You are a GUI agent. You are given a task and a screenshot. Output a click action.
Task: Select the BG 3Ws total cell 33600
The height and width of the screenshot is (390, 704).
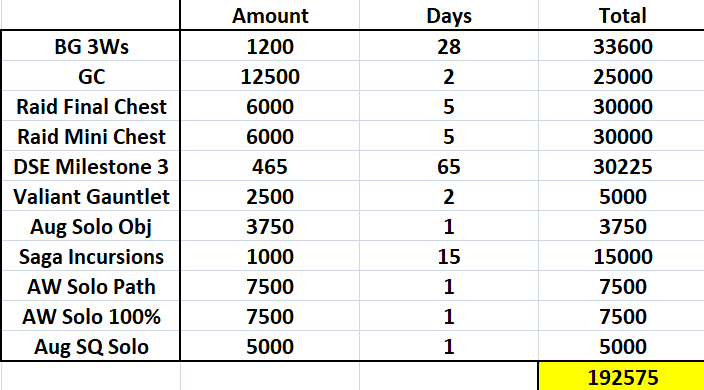click(621, 46)
